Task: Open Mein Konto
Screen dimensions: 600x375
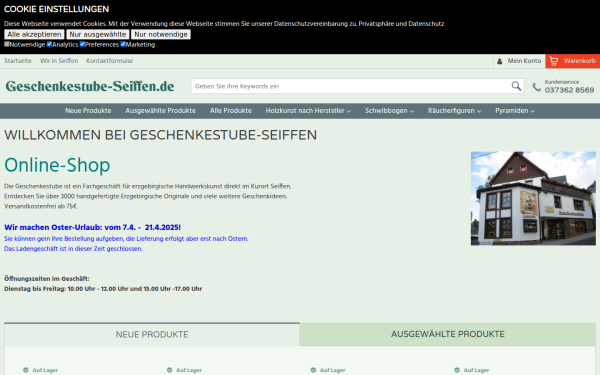Action: pos(519,61)
